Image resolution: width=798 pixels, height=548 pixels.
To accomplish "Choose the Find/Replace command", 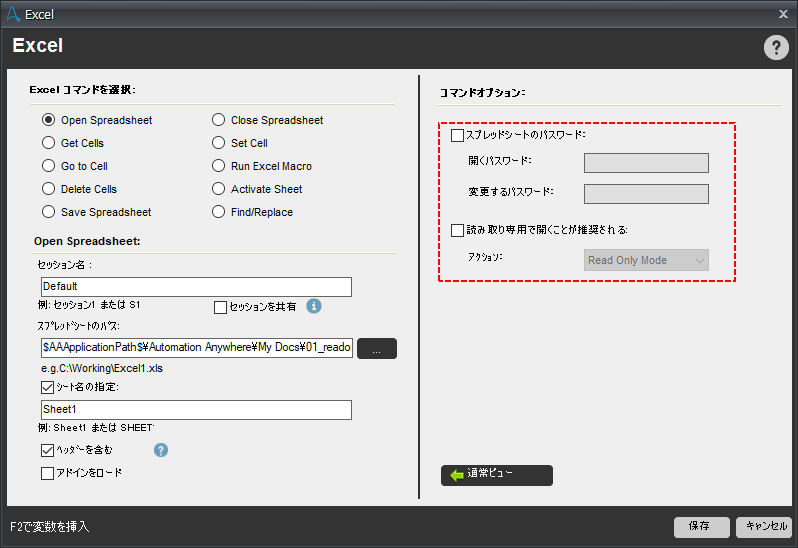I will [x=218, y=212].
